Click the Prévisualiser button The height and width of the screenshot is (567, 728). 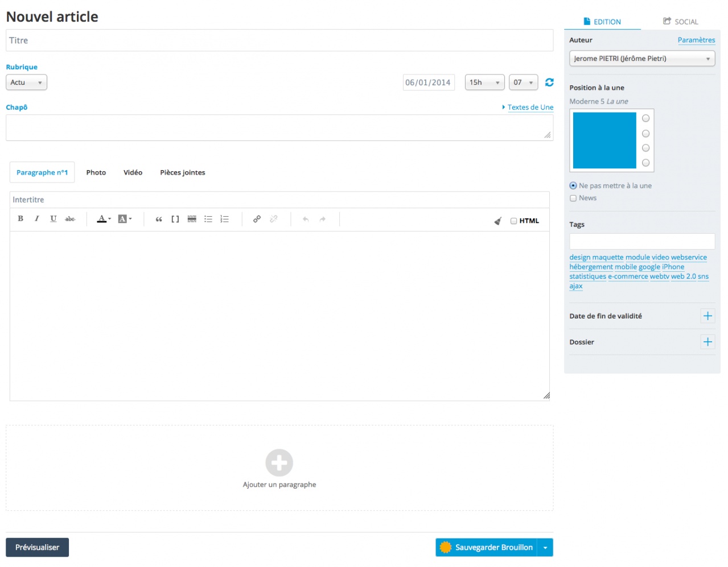(37, 548)
